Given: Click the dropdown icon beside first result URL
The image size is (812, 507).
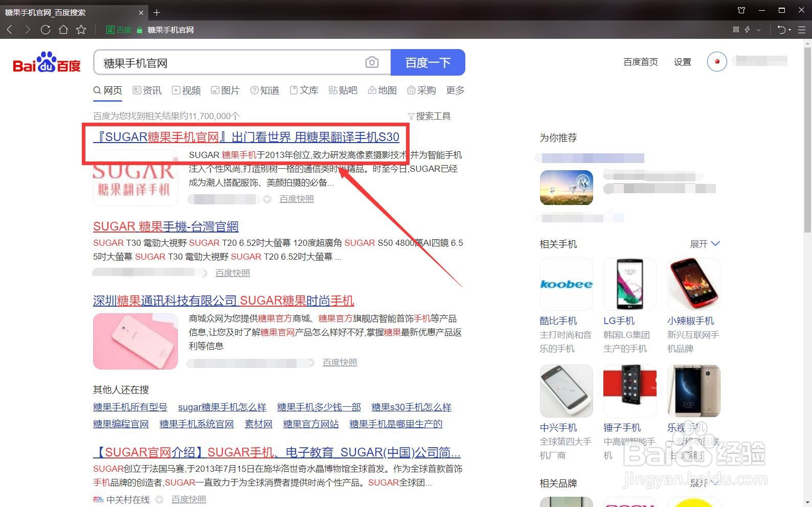Looking at the screenshot, I should [267, 199].
